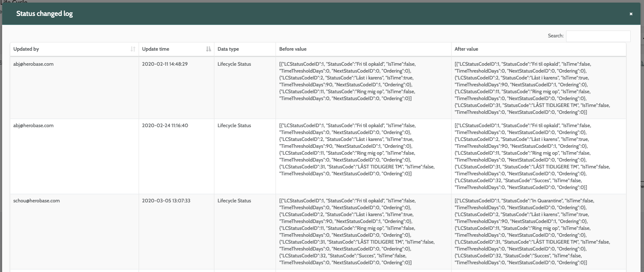
Task: Click Lifecycle Status in the 2020-02-11 row
Action: 234,64
